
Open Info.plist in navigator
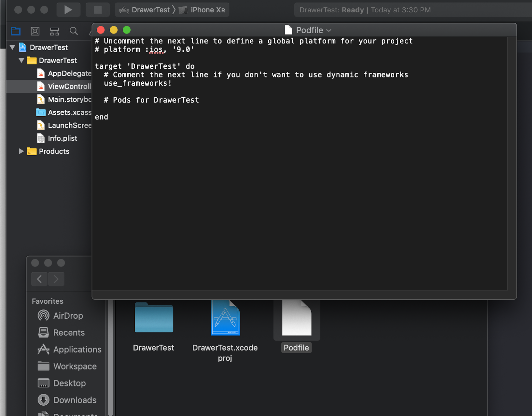point(57,138)
